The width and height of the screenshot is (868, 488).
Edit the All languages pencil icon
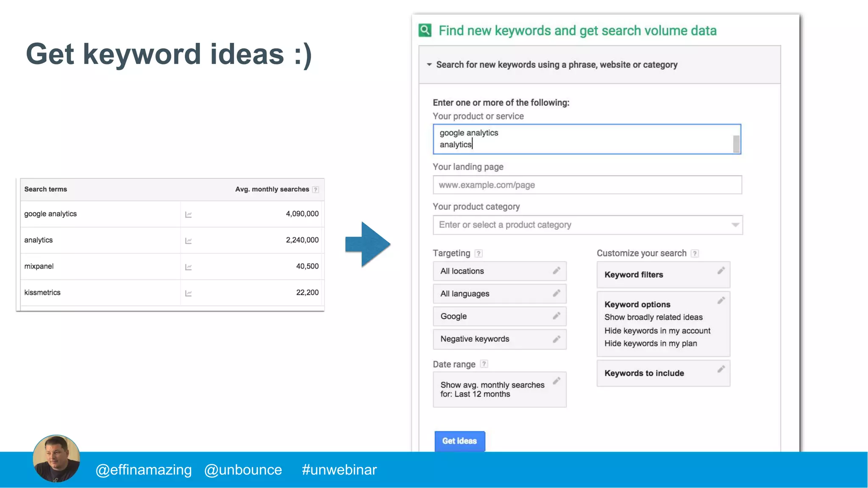coord(556,293)
